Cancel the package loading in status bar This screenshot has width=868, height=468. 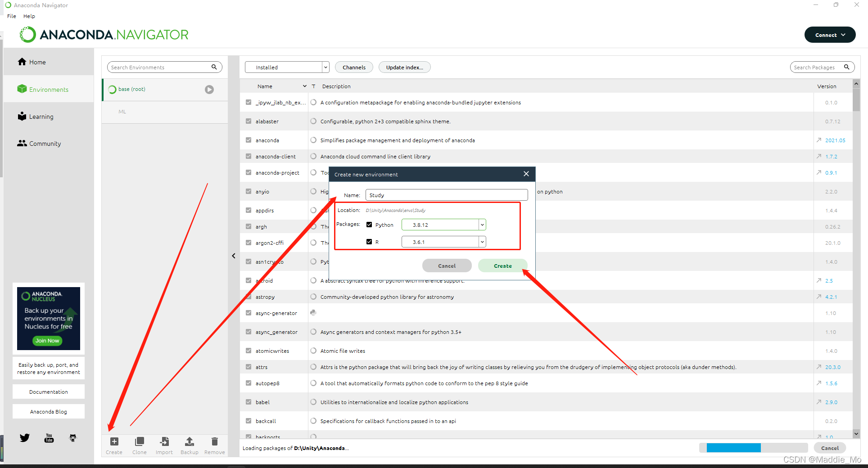830,448
